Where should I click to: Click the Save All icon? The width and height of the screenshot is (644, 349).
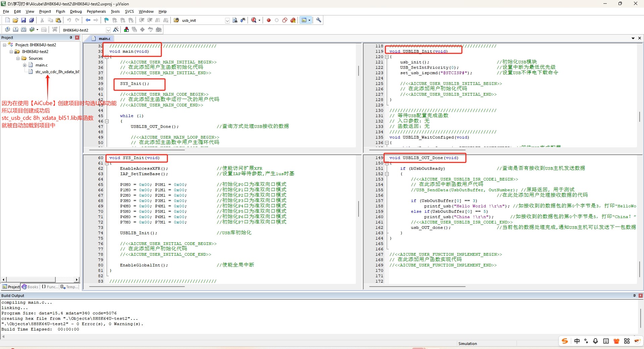coord(32,20)
